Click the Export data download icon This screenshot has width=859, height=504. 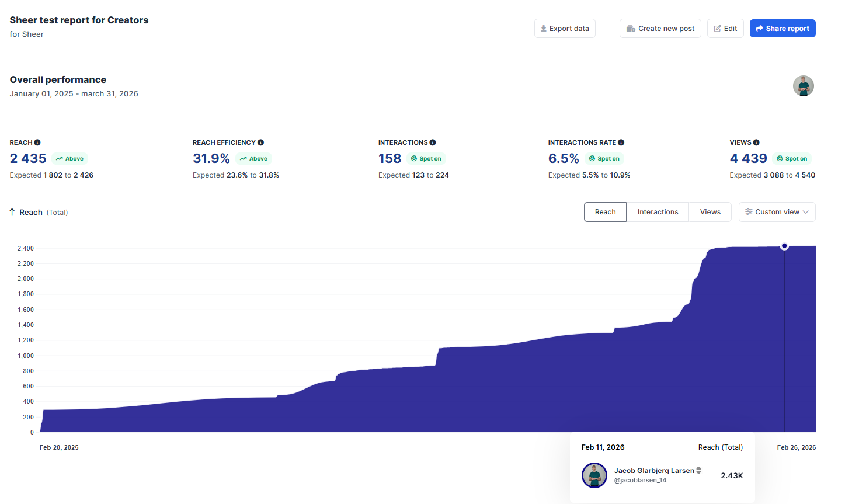544,28
